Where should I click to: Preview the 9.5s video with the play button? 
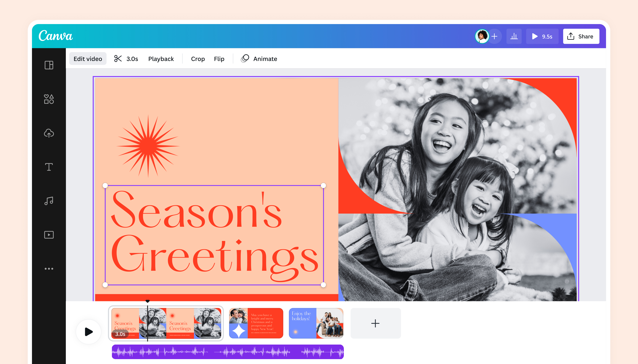(542, 36)
